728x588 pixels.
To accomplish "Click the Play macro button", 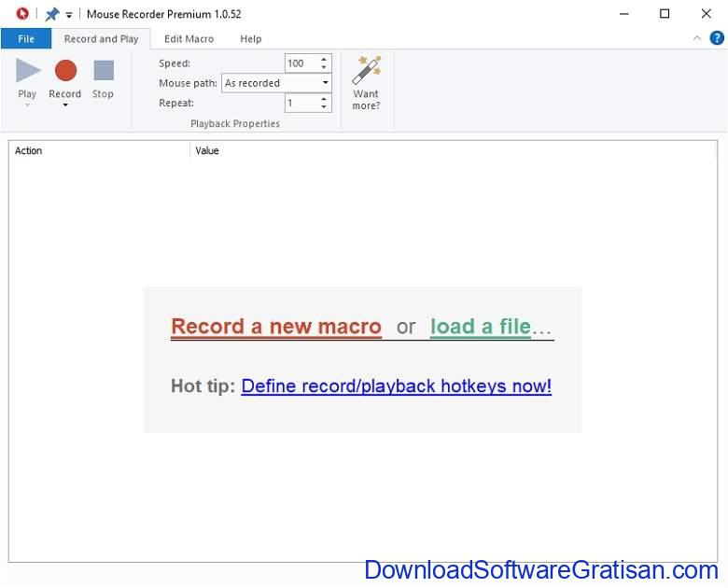I will (27, 80).
